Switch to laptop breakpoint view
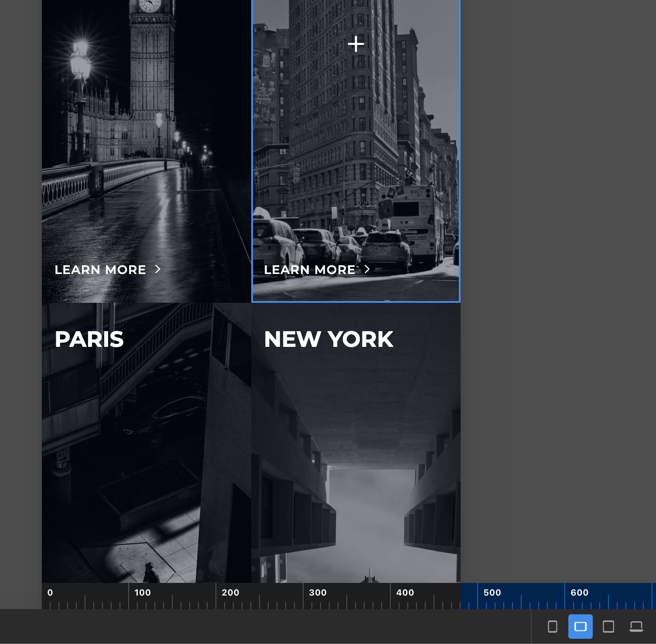The height and width of the screenshot is (644, 656). (636, 627)
